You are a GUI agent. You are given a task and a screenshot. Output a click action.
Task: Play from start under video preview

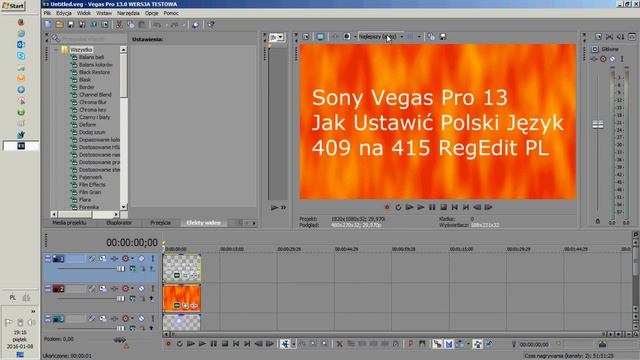pyautogui.click(x=409, y=207)
